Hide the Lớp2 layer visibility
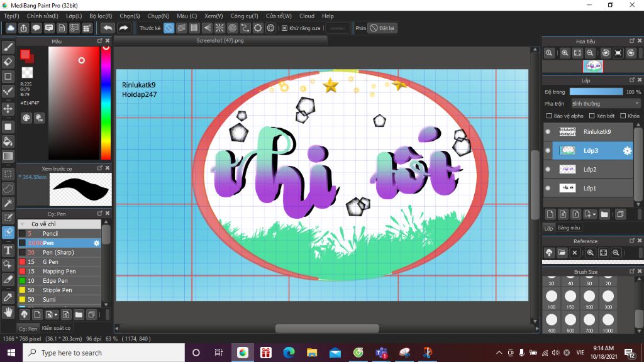The image size is (644, 362). click(x=548, y=170)
